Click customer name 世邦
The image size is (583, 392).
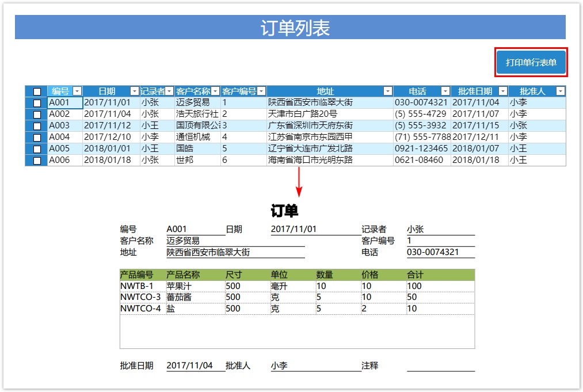tap(197, 160)
